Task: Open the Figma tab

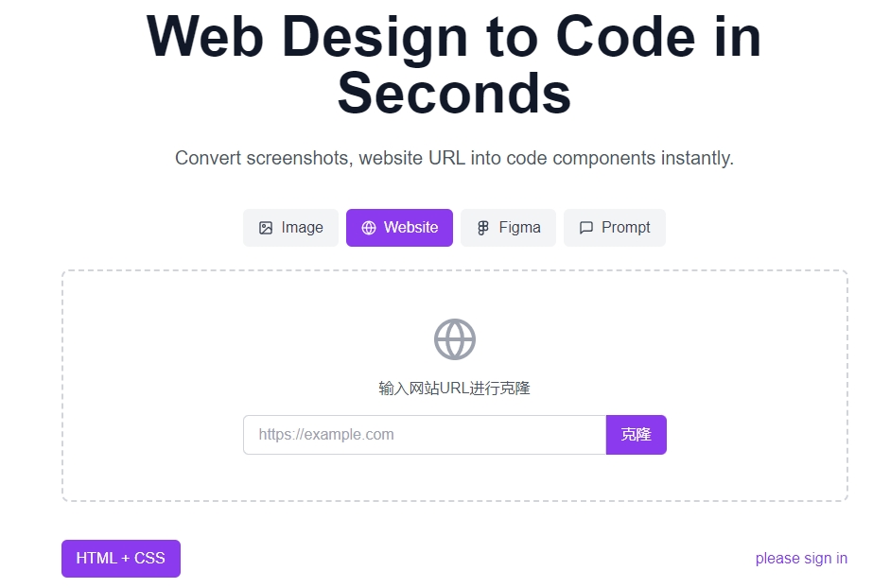Action: (508, 228)
